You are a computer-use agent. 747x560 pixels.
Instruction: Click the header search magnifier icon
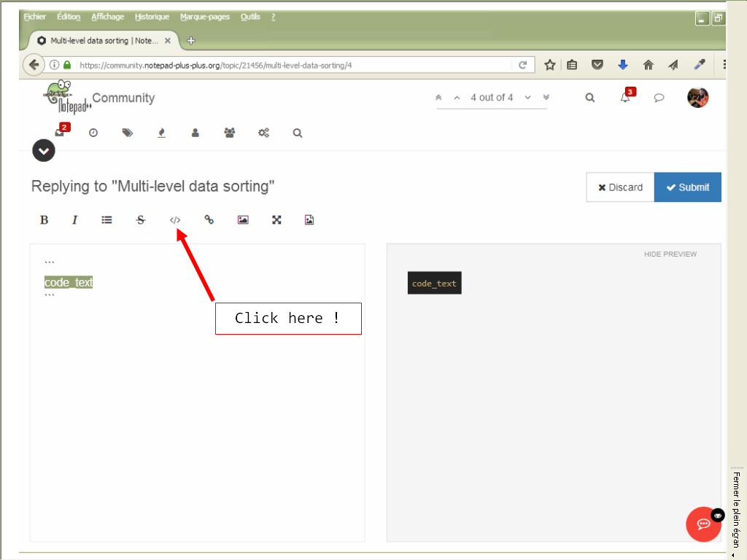(589, 98)
